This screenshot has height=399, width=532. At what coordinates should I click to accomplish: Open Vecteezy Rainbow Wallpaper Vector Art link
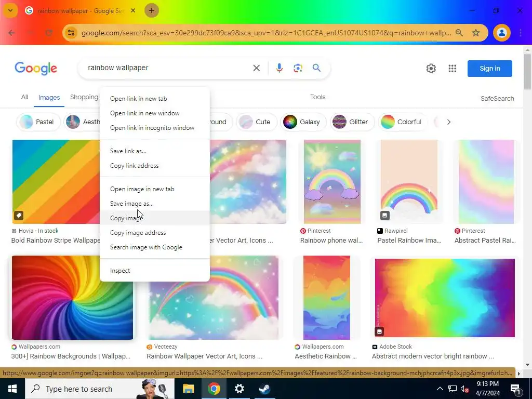(204, 356)
